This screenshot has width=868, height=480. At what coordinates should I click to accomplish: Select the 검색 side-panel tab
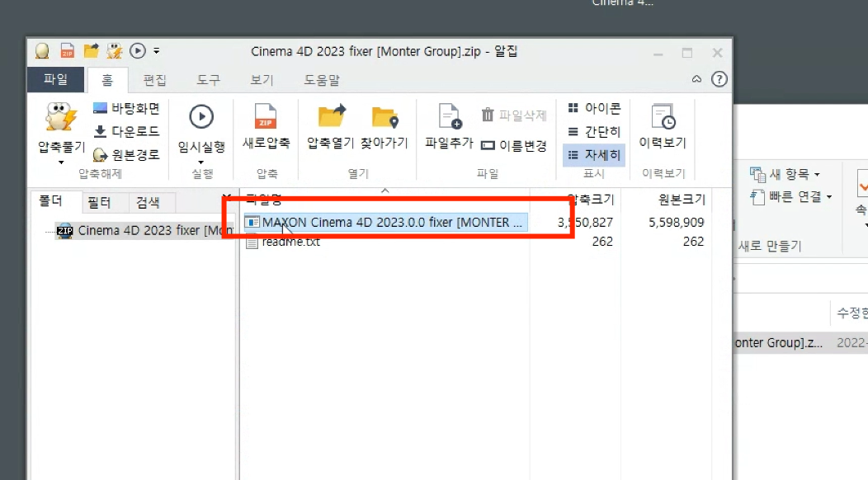[x=148, y=203]
